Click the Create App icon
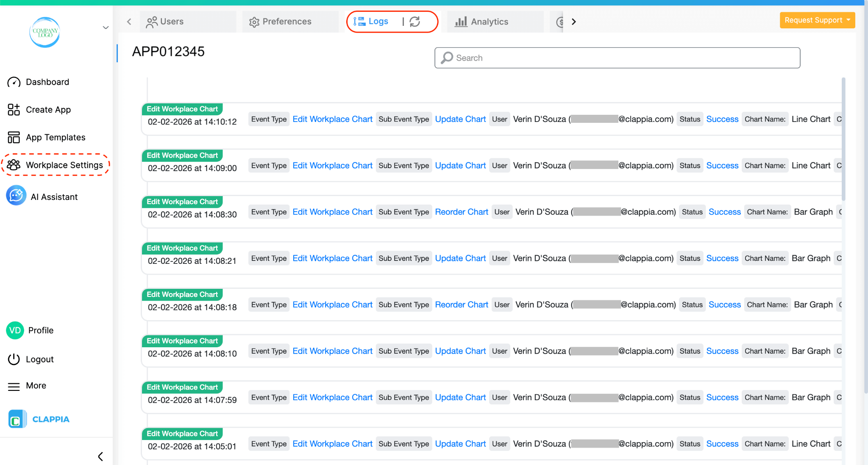The image size is (868, 465). 14,110
